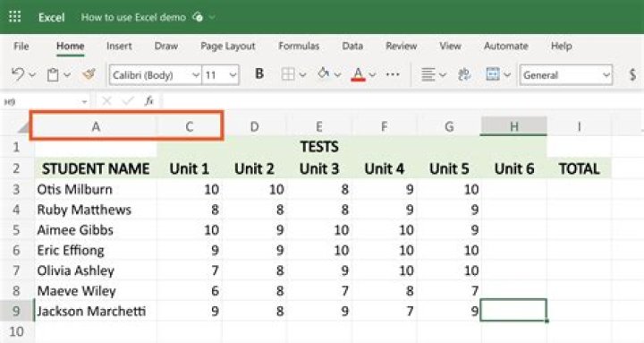Switch to the Draw tab
The image size is (644, 343).
(x=166, y=46)
